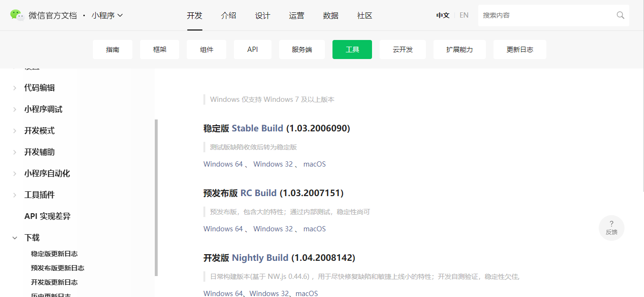Open the RC Build heading link
This screenshot has height=297, width=644.
259,193
